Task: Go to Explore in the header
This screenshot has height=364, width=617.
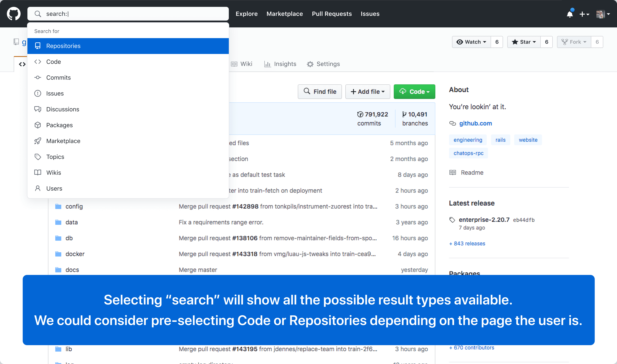Action: click(x=247, y=14)
